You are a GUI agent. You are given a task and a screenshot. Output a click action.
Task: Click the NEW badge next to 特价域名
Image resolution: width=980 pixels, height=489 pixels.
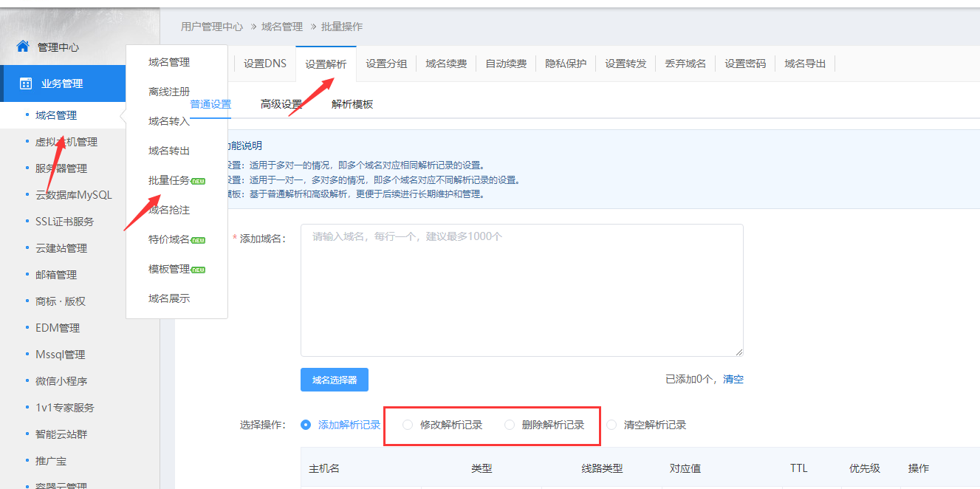(x=198, y=240)
